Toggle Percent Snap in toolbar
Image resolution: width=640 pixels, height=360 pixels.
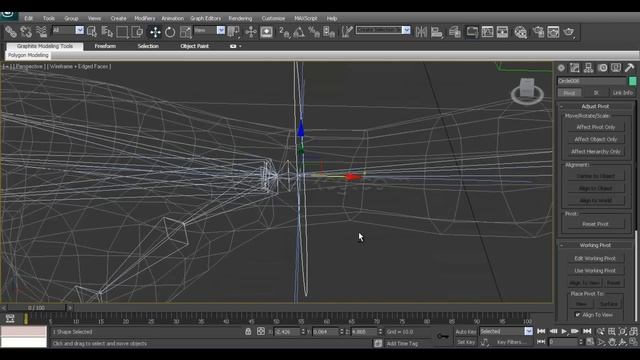pyautogui.click(x=314, y=32)
